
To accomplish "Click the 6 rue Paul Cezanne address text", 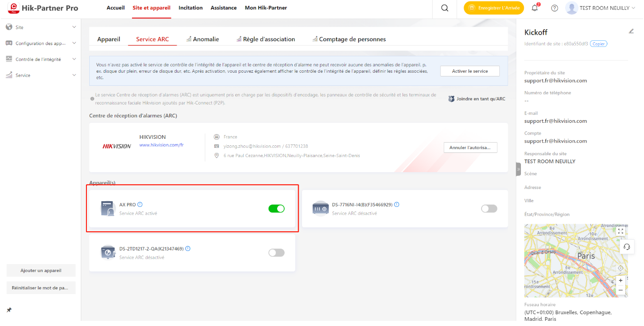I will pos(292,155).
